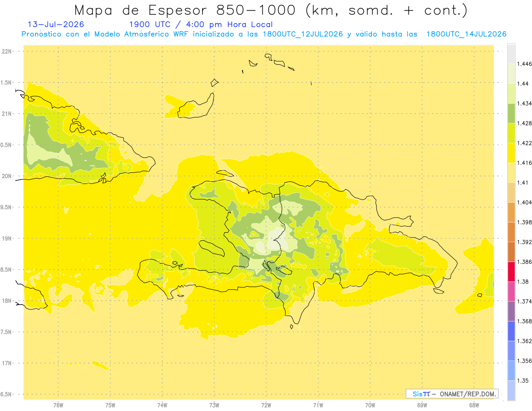
Task: Select the orange swatch between 1.398 and 1.404
Action: tap(511, 212)
